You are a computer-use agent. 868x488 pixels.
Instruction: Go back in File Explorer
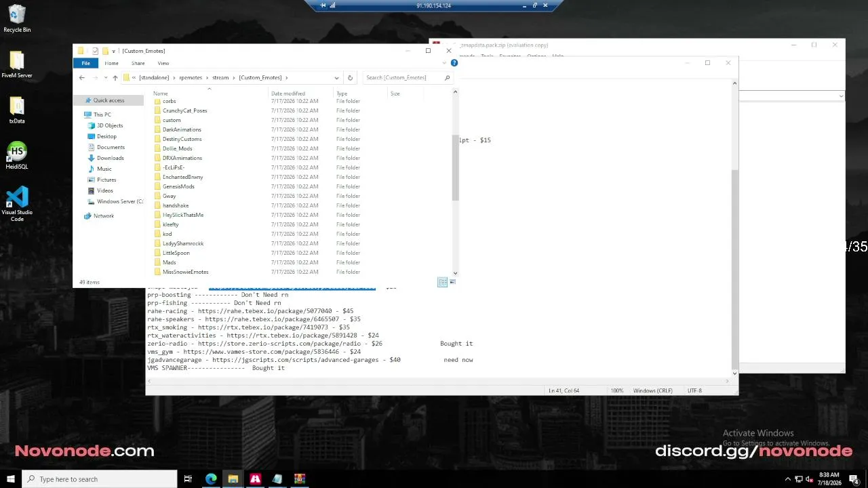coord(82,78)
